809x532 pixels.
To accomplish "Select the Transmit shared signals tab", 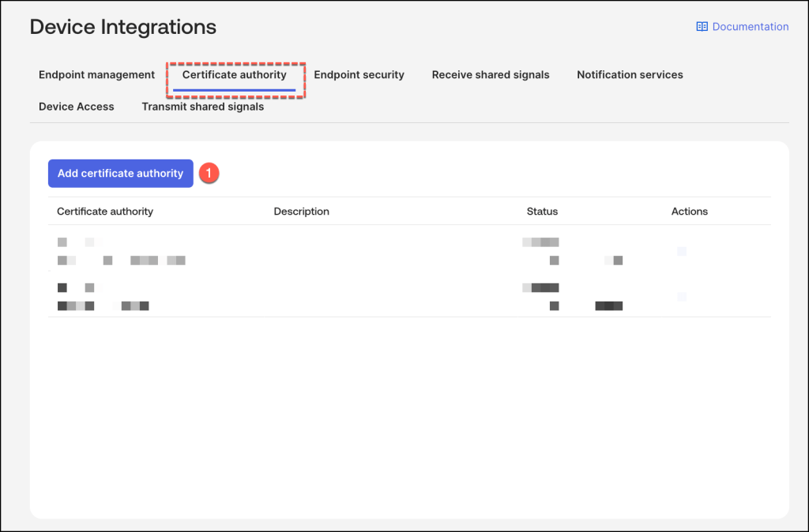I will (x=202, y=107).
